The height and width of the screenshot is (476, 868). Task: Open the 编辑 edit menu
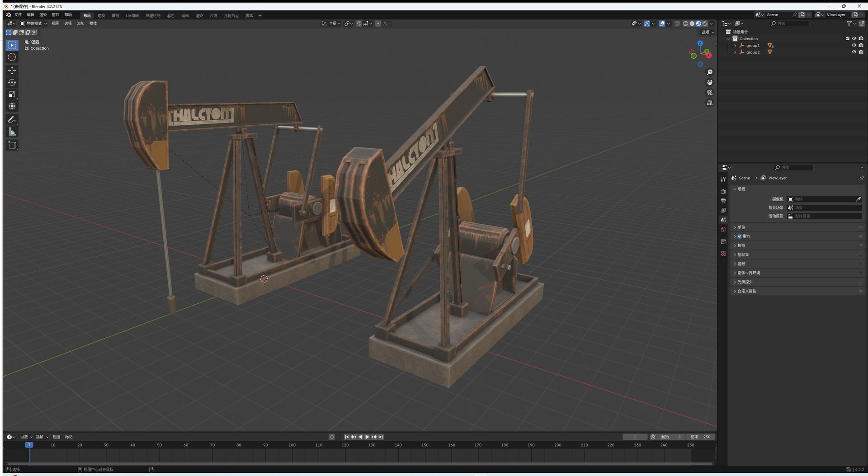pos(31,15)
